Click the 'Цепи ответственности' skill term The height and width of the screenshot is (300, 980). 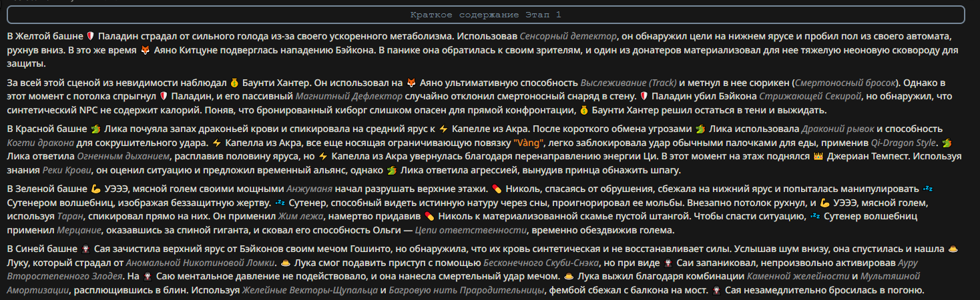pyautogui.click(x=469, y=230)
